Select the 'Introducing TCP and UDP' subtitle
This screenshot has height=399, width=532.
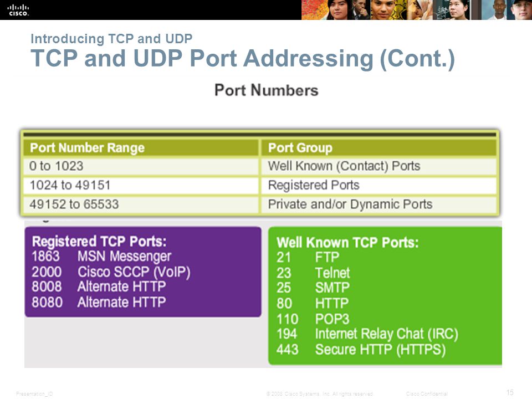(111, 39)
